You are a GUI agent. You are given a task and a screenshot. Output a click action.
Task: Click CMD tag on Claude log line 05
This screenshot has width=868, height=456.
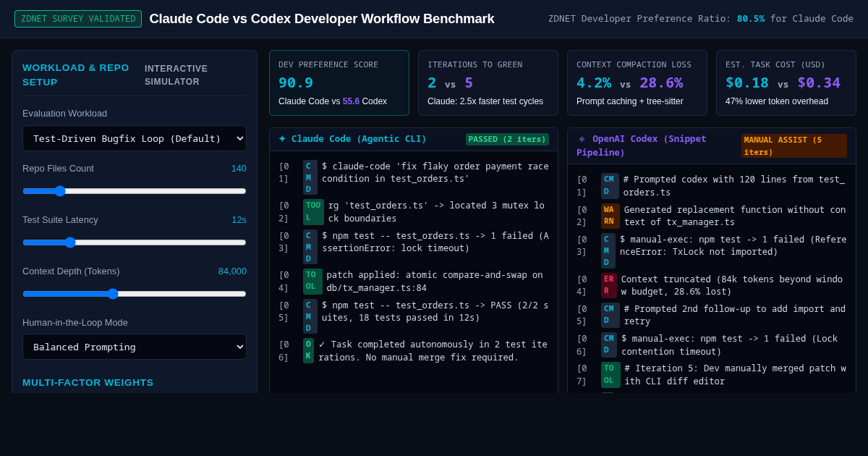click(310, 316)
